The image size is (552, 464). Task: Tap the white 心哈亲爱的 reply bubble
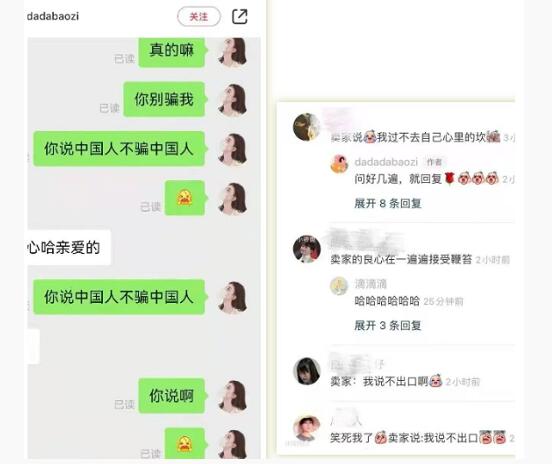click(x=69, y=247)
